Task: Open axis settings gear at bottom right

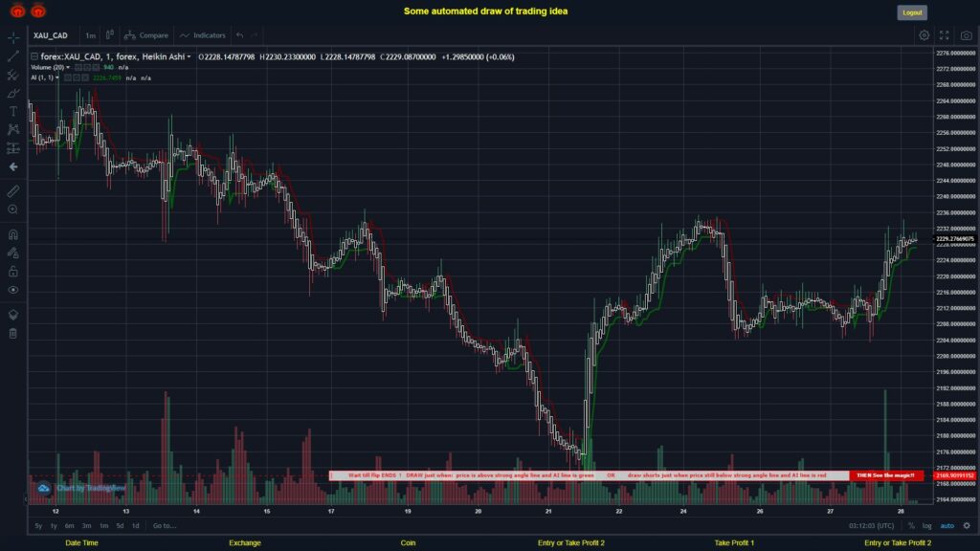Action: click(967, 526)
